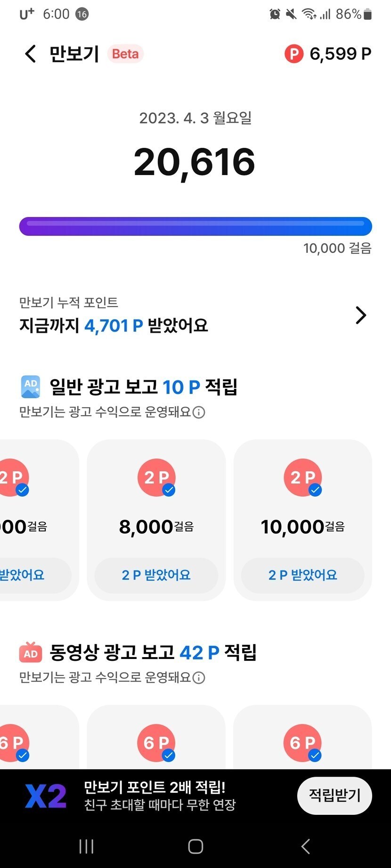Screen dimensions: 391x868
Task: Tap the red video AD icon
Action: coord(31,652)
